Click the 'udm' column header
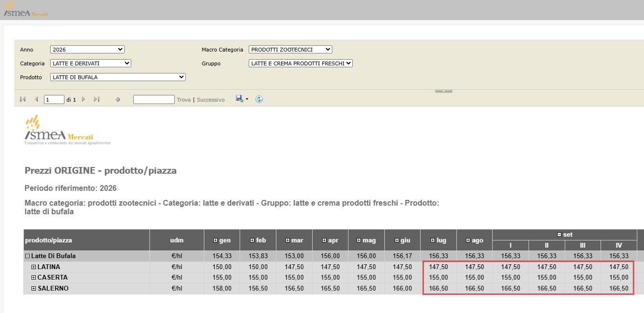The image size is (644, 313). (177, 240)
